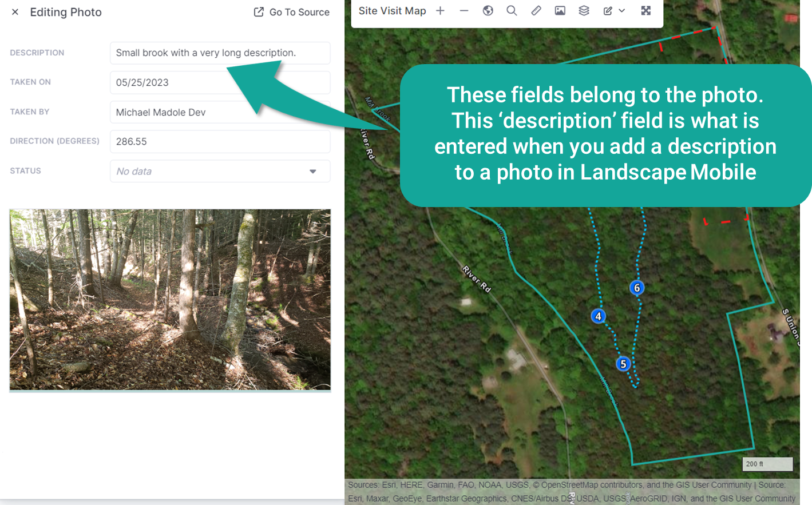Open the map layers panel
Viewport: 812px width, 505px height.
(584, 10)
